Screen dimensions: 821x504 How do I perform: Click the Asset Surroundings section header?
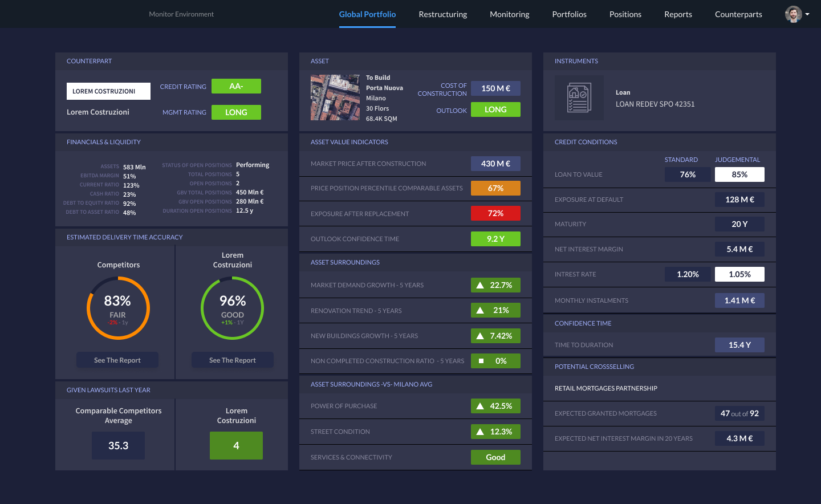345,262
